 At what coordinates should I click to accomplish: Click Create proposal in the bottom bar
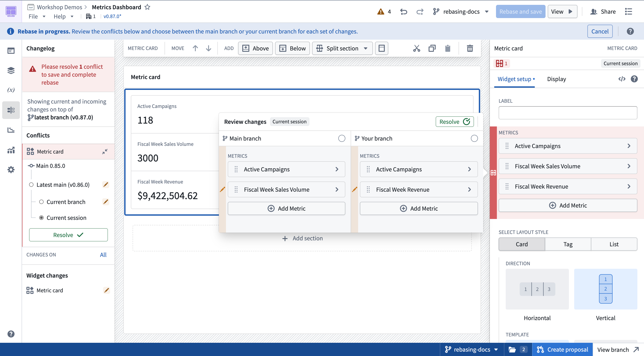pyautogui.click(x=563, y=349)
